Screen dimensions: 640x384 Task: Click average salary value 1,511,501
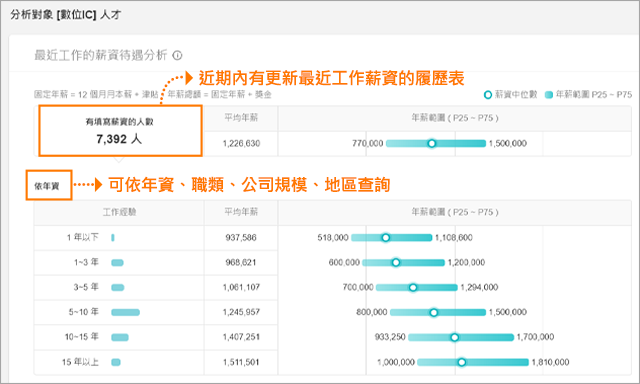241,362
